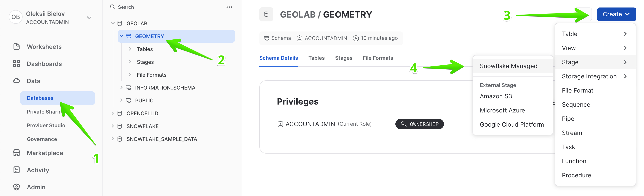
Task: Expand the OPENCELLID database tree
Action: click(x=113, y=113)
